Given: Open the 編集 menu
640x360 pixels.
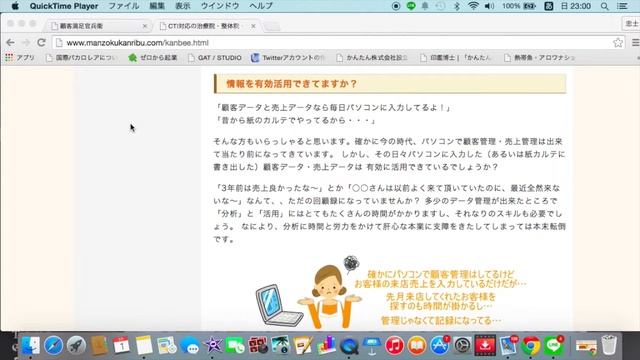Looking at the screenshot, I should (157, 6).
